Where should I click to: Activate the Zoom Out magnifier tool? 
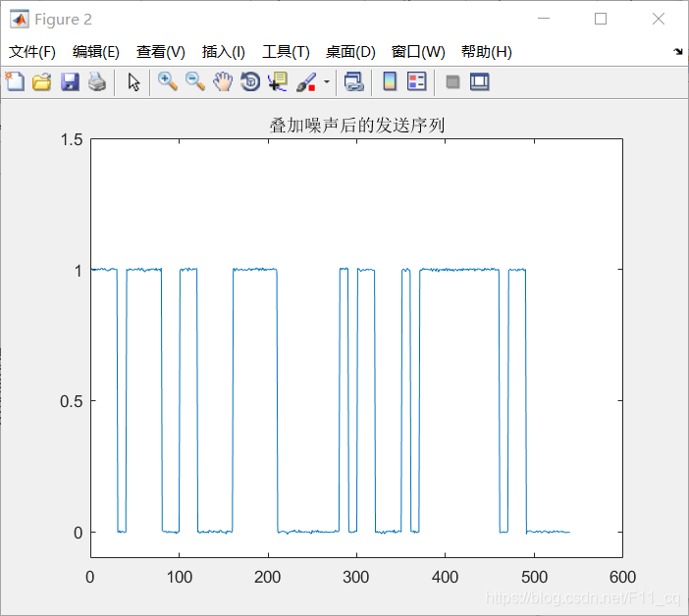tap(195, 81)
